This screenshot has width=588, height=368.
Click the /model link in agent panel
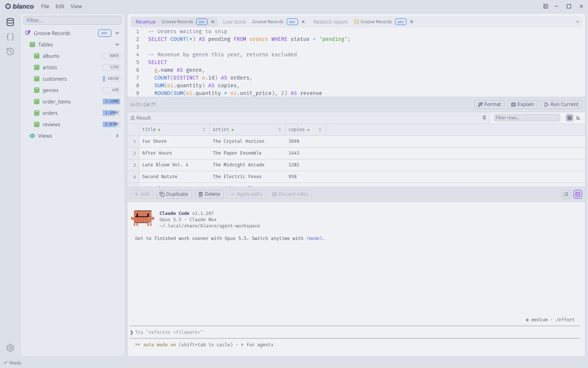tap(314, 238)
